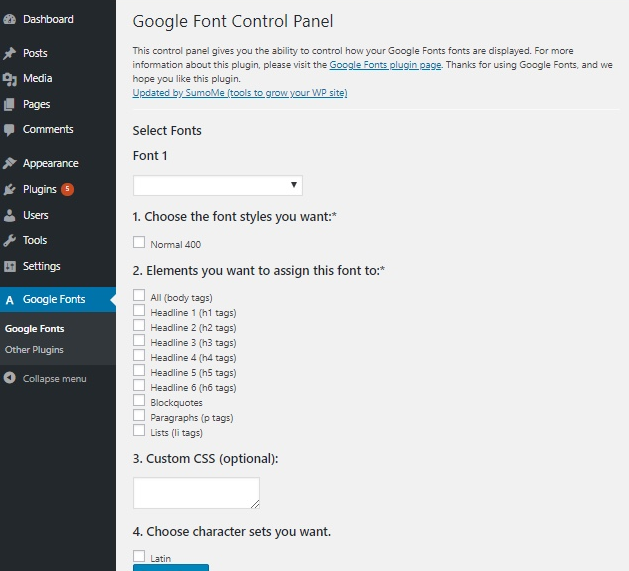Click the Font 1 heading

tap(150, 156)
